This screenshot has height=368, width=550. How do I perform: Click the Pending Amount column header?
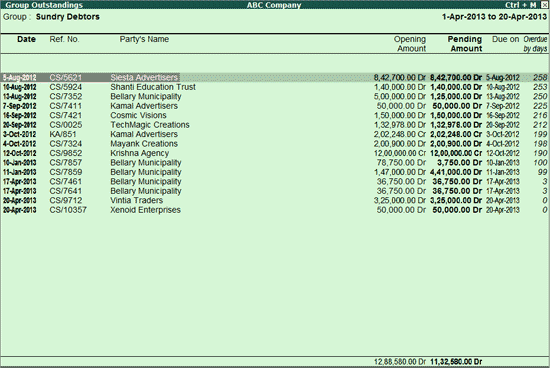coord(465,44)
